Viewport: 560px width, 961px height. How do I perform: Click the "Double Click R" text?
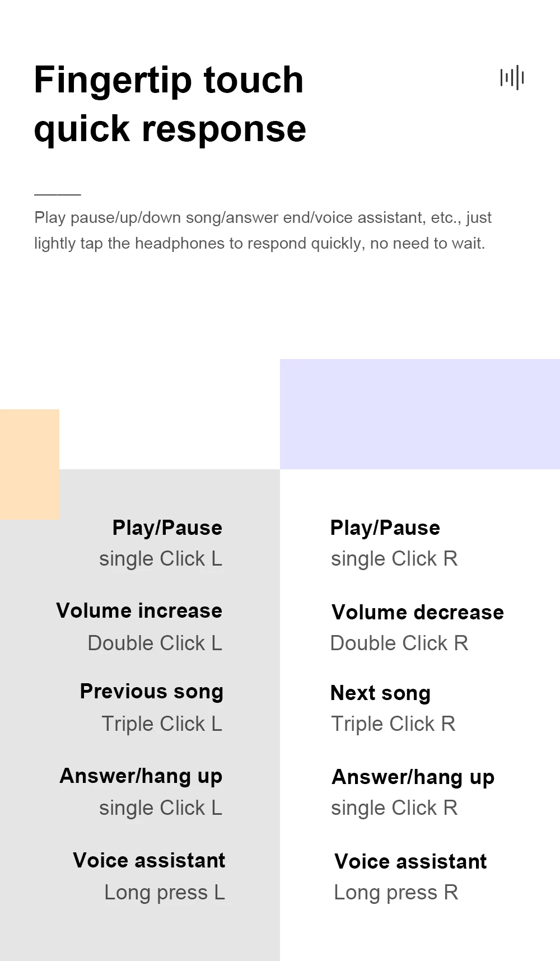point(399,643)
